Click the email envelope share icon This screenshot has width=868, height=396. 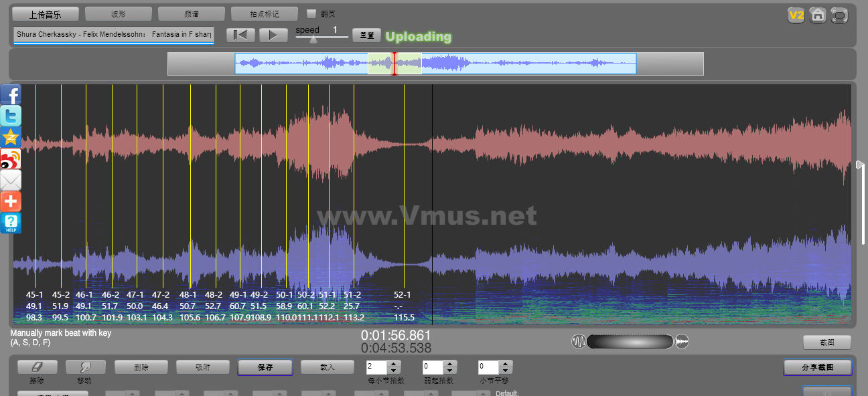(x=11, y=181)
